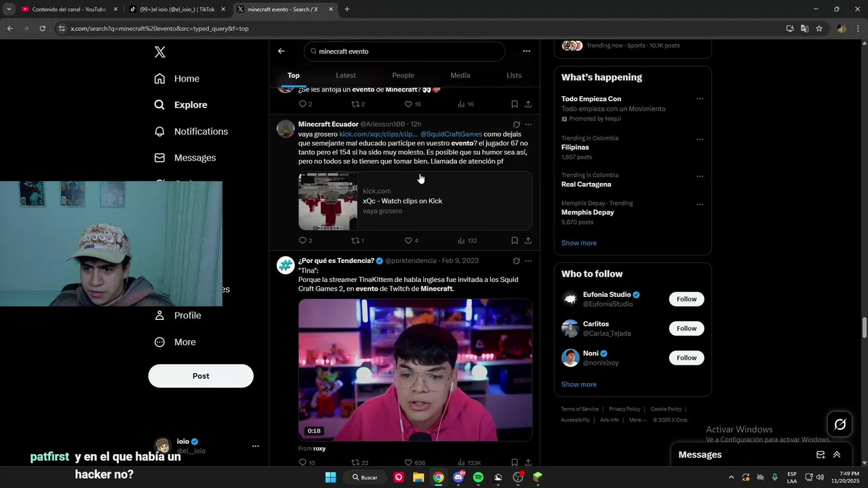The image size is (868, 488).
Task: Open Messages from the sidebar
Action: tap(184, 158)
